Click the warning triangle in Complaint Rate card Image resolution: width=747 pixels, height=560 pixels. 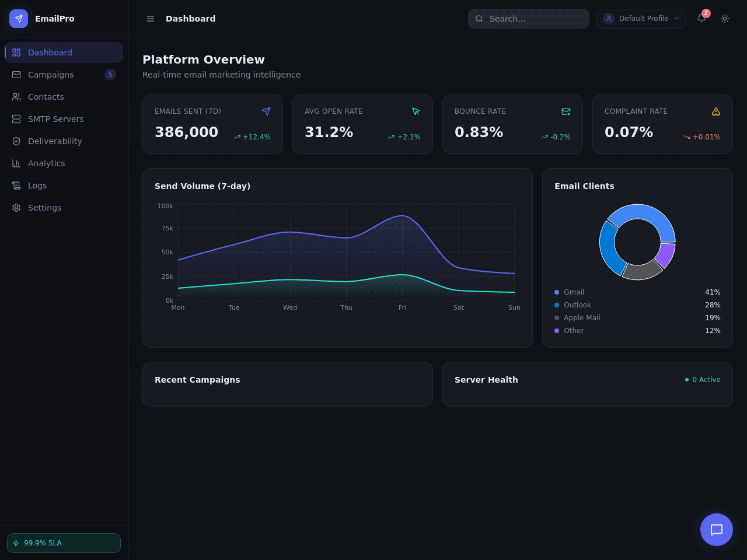click(716, 111)
